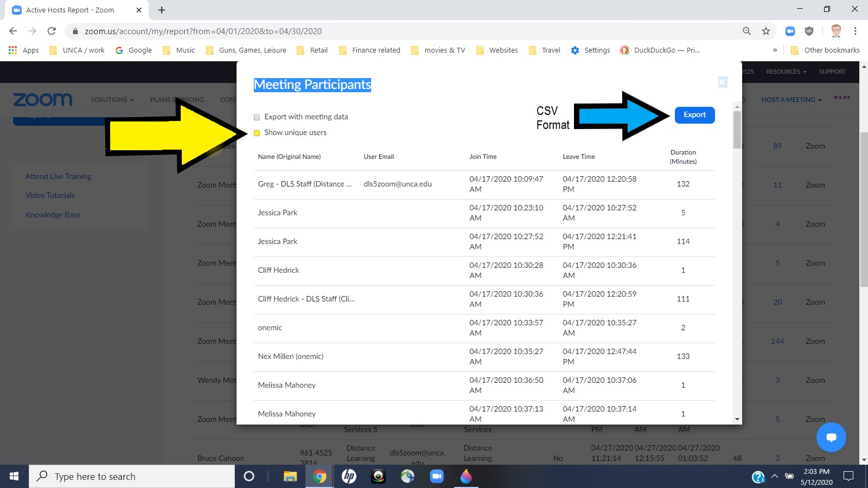Close the Meeting Participants dialog

point(722,82)
